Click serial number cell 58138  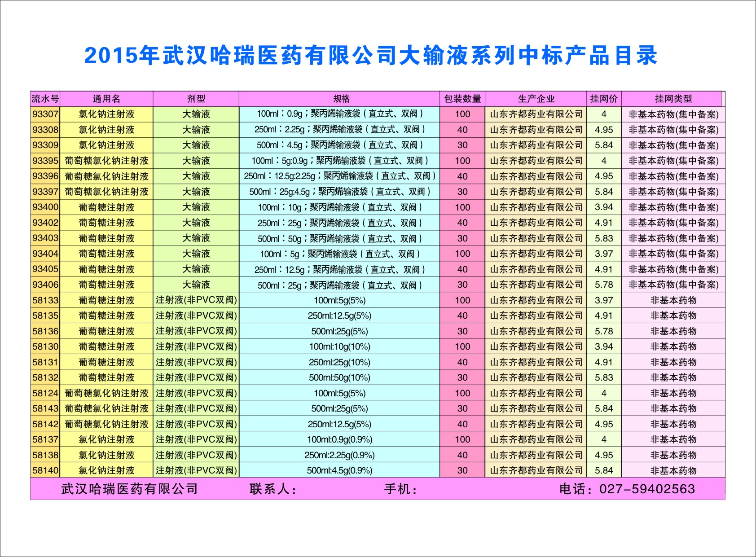pyautogui.click(x=45, y=455)
